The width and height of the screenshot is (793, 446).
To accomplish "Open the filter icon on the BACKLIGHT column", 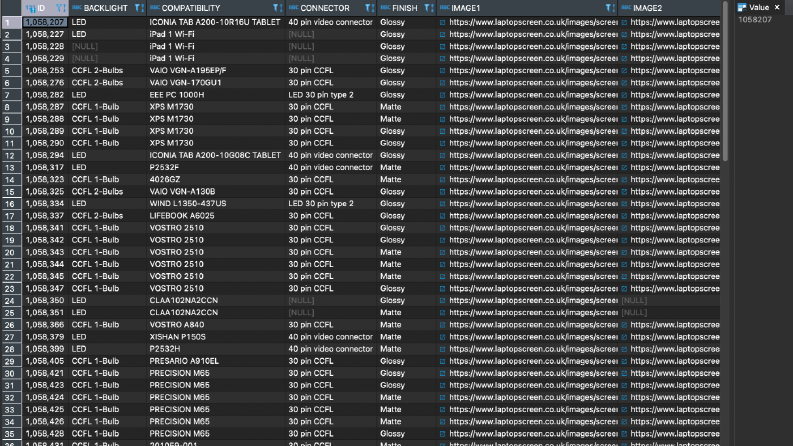I will coord(138,8).
